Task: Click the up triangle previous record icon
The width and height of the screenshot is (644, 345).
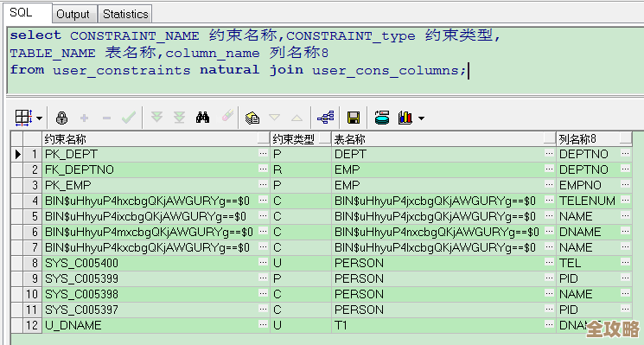Action: (x=296, y=118)
